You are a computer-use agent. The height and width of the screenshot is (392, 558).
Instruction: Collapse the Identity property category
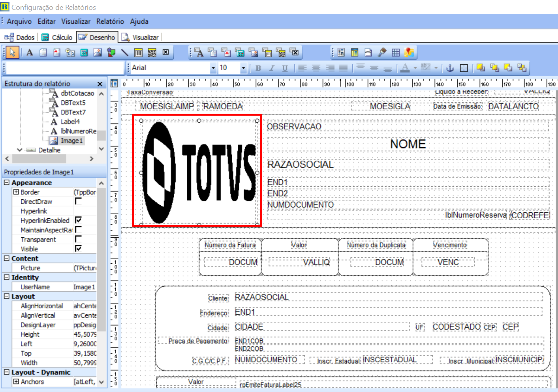tap(7, 277)
